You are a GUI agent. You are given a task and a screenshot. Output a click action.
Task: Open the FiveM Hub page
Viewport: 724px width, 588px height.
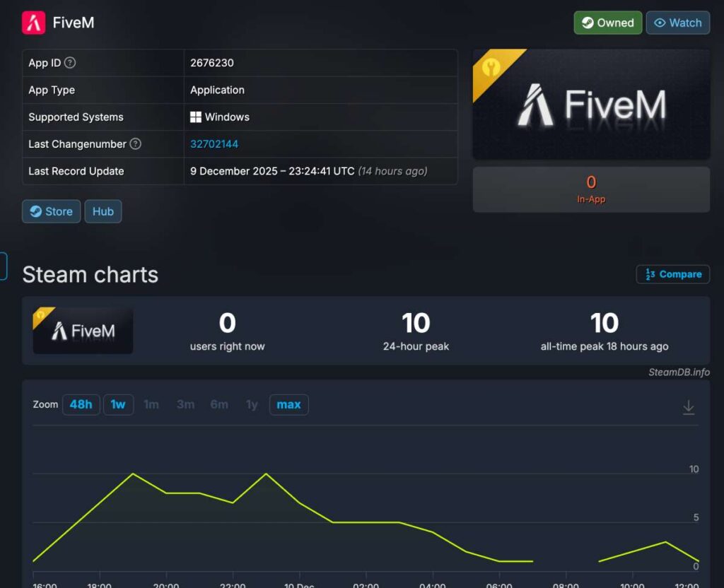pos(103,211)
